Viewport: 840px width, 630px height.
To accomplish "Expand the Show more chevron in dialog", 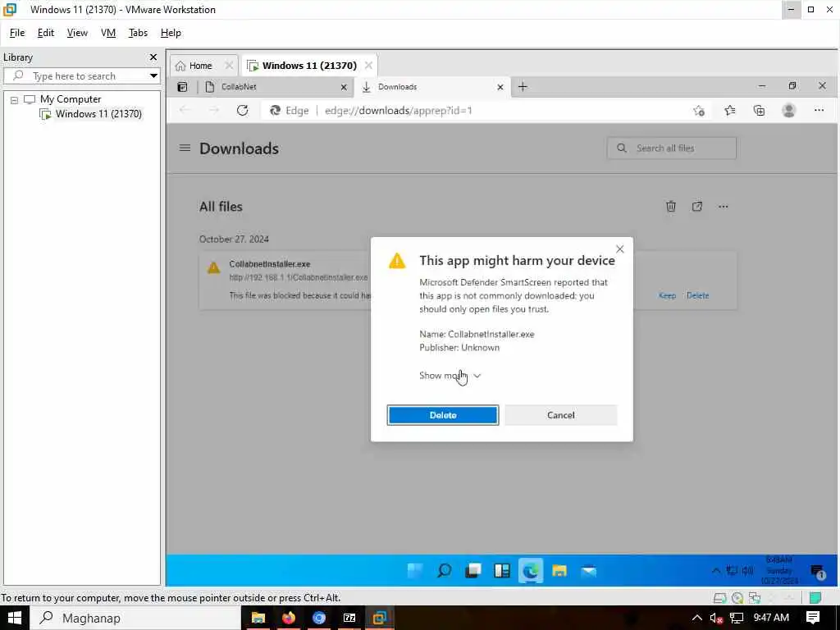I will coord(477,376).
